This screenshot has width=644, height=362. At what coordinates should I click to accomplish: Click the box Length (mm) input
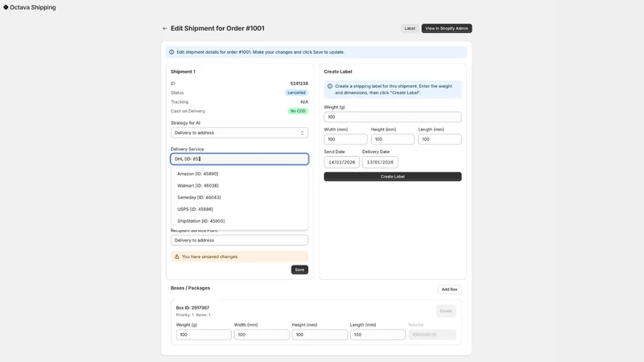378,335
